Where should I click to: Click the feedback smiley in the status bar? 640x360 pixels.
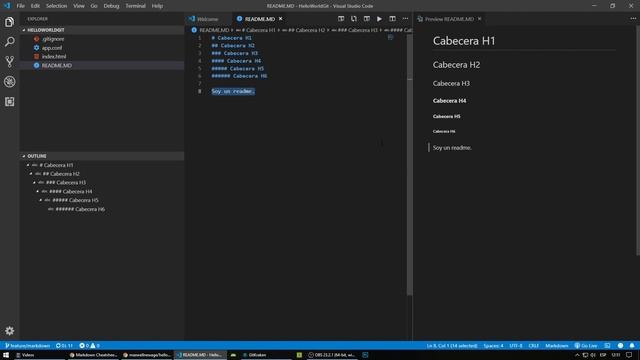click(x=620, y=346)
